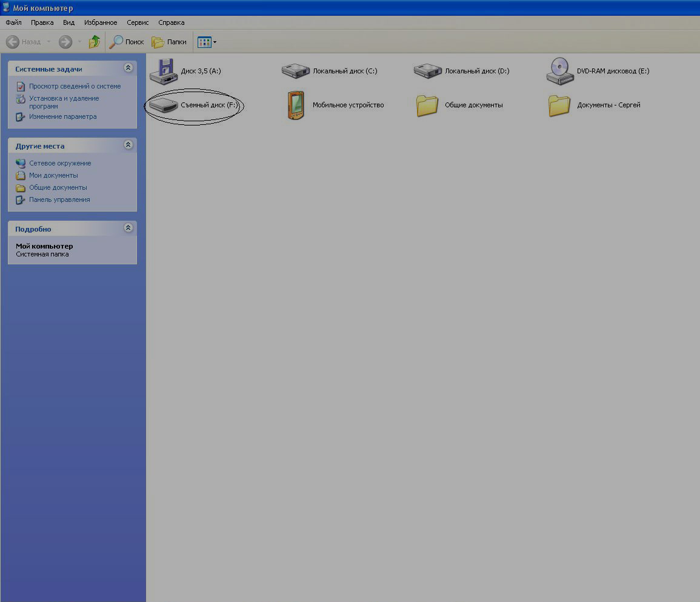The height and width of the screenshot is (602, 700).
Task: Open the Файл menu
Action: (x=13, y=22)
